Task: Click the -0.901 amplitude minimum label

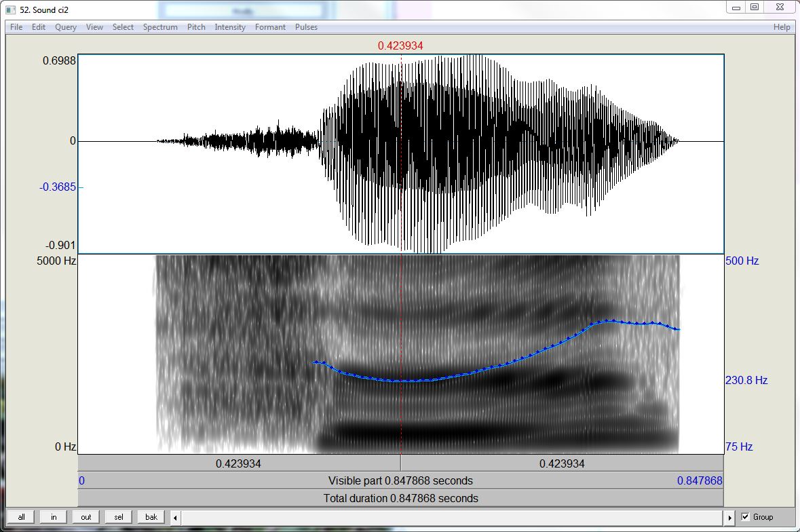Action: 60,246
